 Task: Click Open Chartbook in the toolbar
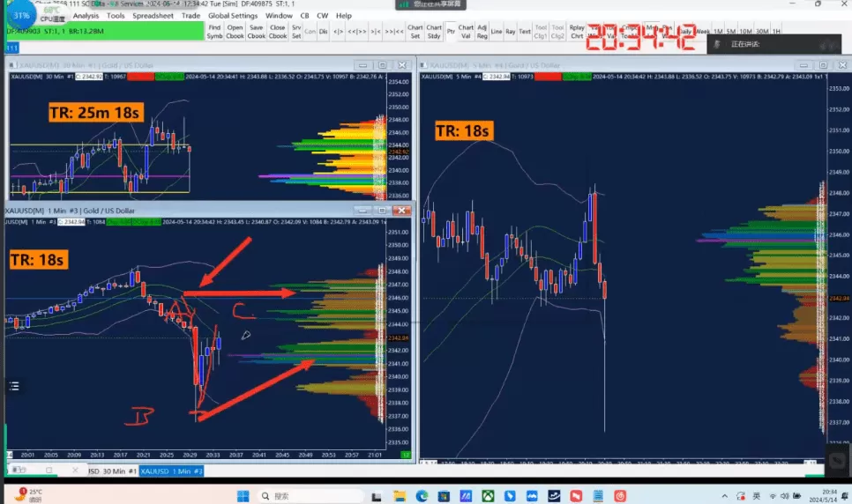click(x=235, y=32)
